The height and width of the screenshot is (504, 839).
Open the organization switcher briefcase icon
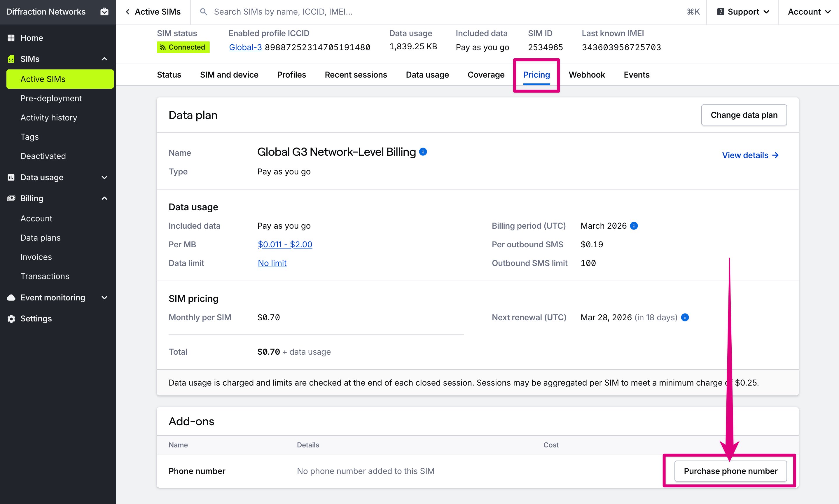104,12
